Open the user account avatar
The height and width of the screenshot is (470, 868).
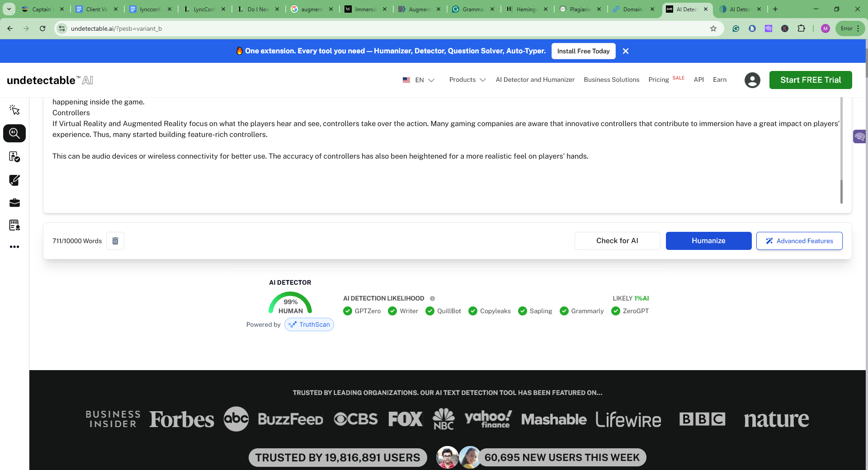pyautogui.click(x=752, y=80)
